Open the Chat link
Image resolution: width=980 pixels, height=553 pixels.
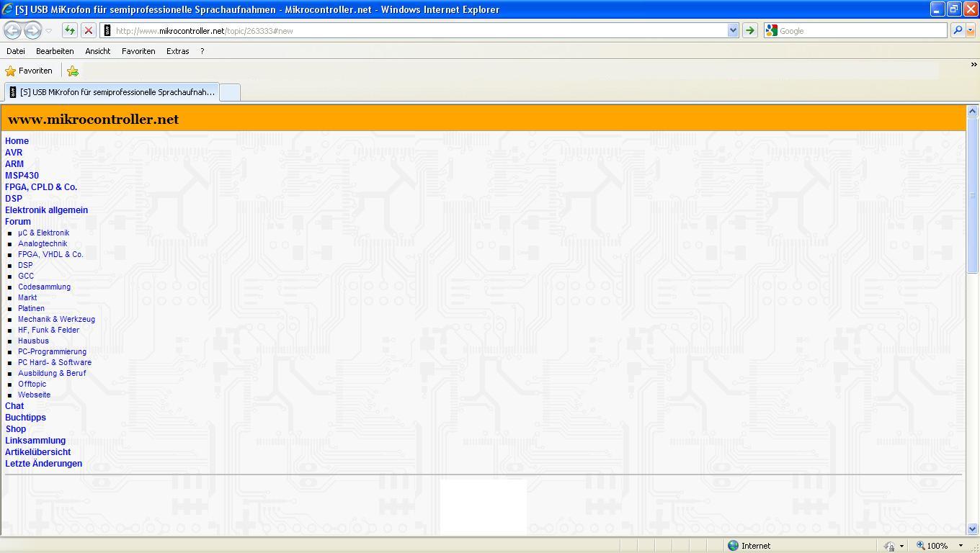click(14, 406)
